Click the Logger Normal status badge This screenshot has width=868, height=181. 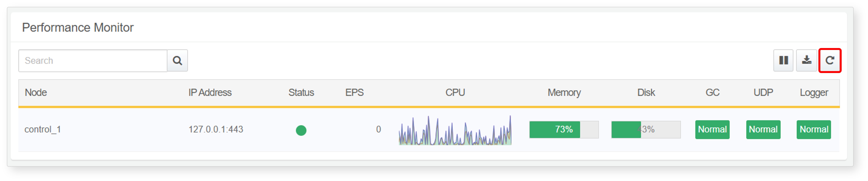coord(814,130)
